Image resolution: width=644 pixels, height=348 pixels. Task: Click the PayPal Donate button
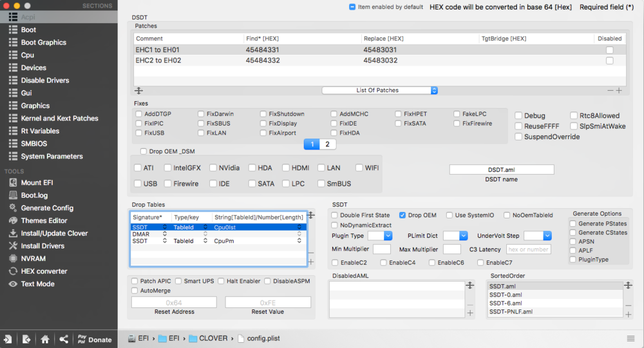[95, 340]
